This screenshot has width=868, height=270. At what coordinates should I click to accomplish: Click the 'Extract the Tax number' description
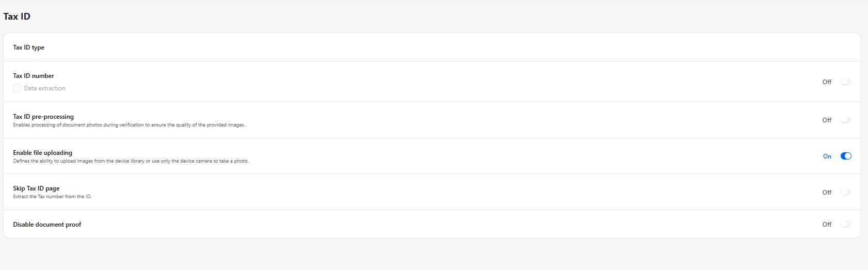[52, 197]
